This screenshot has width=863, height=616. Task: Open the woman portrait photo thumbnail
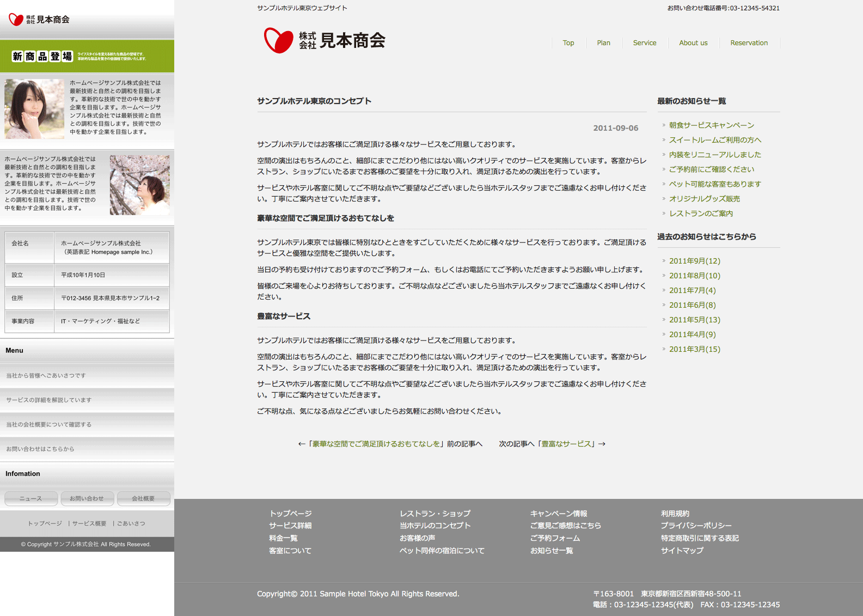point(34,109)
